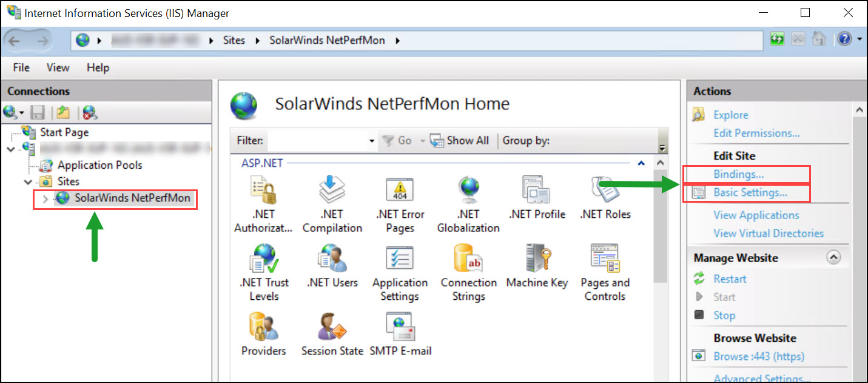Open the Providers feature icon
868x383 pixels.
263,328
